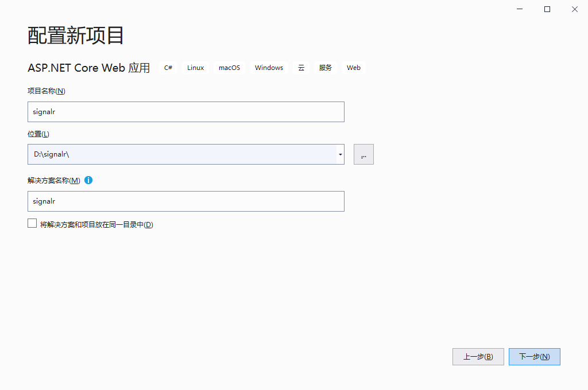Select the Windows platform tag

click(269, 67)
